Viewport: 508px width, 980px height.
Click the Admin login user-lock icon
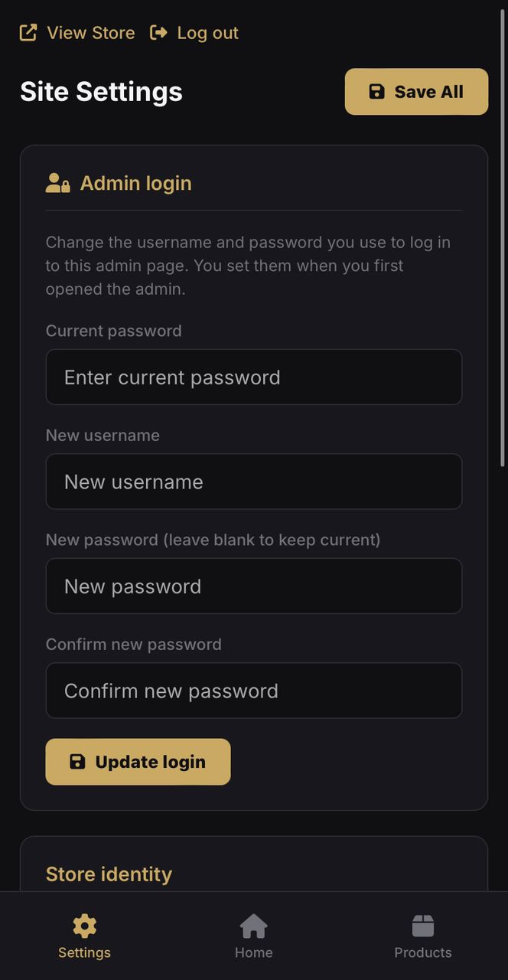[58, 184]
